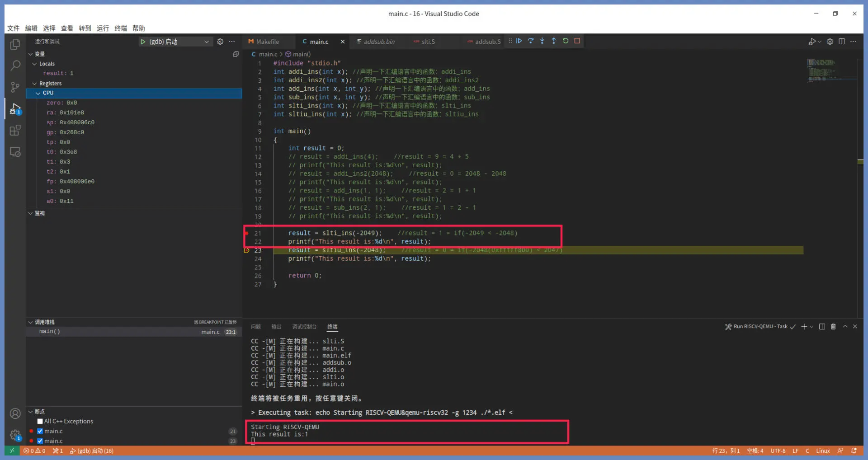This screenshot has height=460, width=868.
Task: Click the debug Step Over button
Action: pos(531,41)
